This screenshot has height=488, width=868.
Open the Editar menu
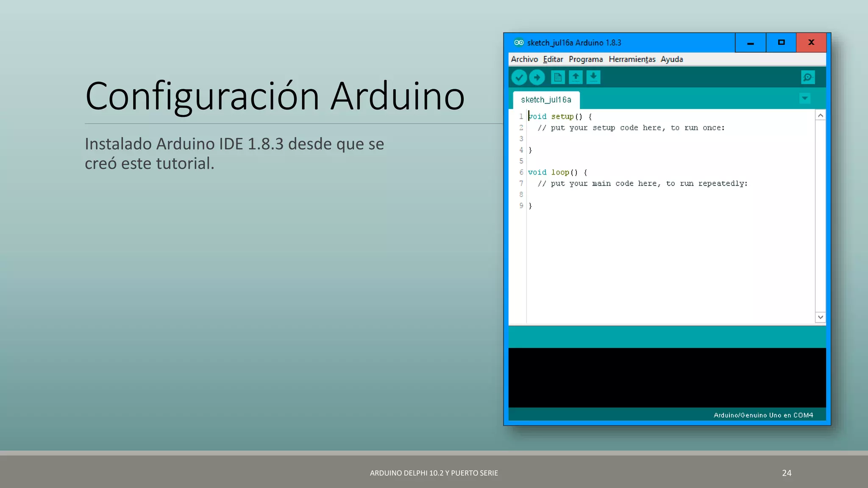553,59
